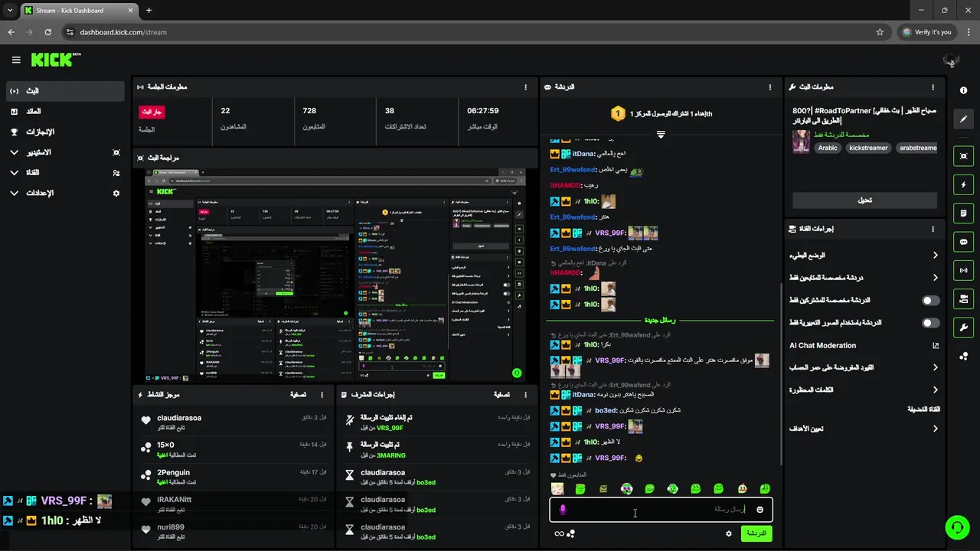
Task: Open the set goals chevron
Action: click(x=935, y=429)
